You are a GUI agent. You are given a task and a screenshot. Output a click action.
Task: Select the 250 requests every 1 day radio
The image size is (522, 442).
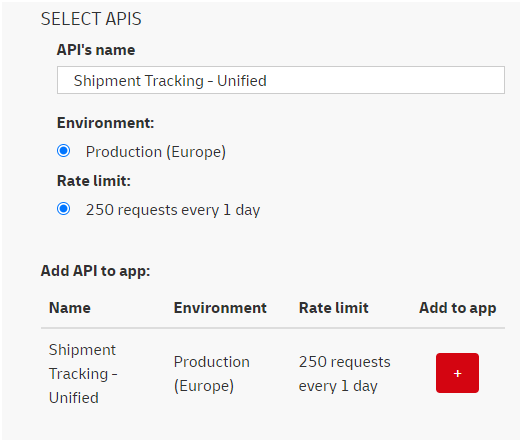click(x=63, y=209)
